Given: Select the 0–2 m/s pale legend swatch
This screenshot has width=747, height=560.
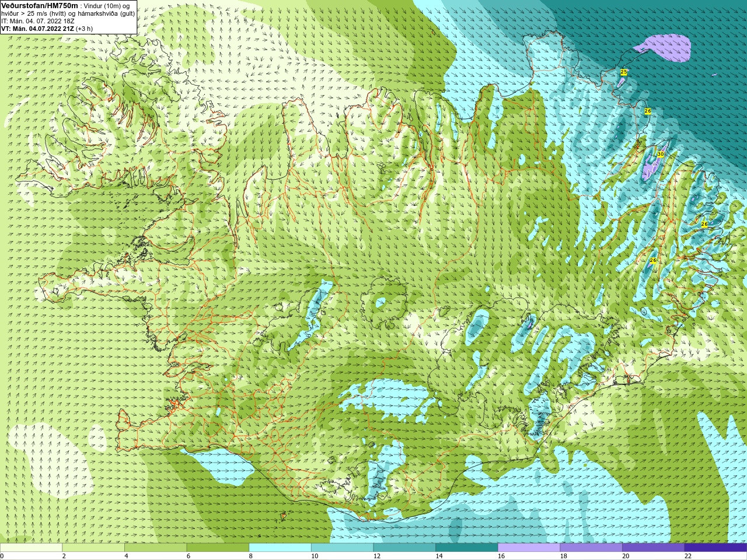Looking at the screenshot, I should point(31,548).
